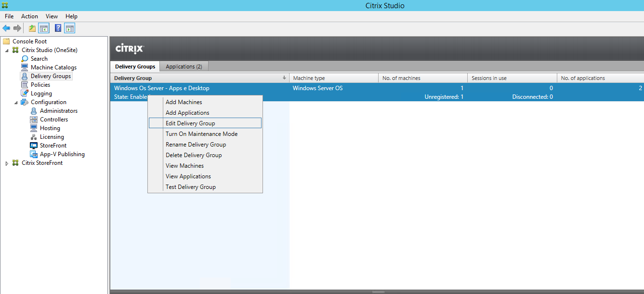Toggle Show/Hide Console Tree toolbar icon

click(x=44, y=28)
